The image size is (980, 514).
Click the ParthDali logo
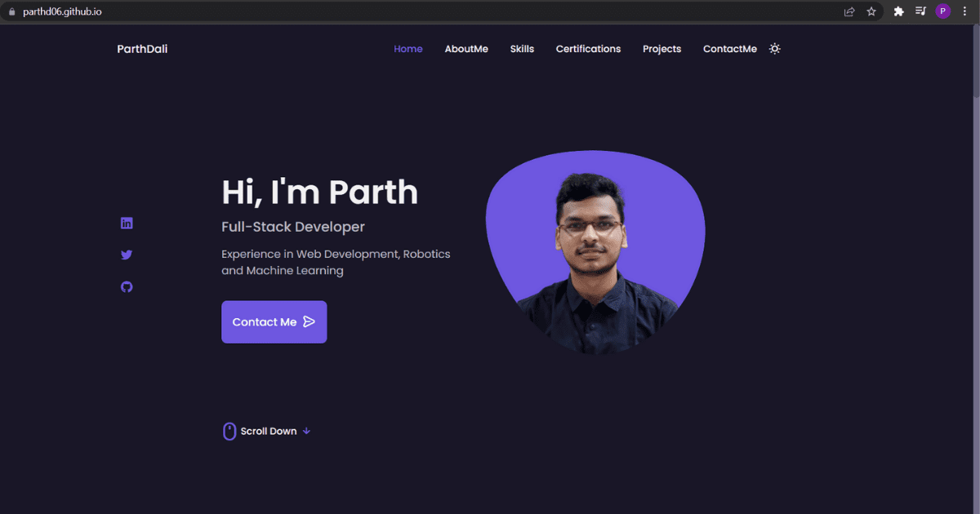pyautogui.click(x=142, y=49)
